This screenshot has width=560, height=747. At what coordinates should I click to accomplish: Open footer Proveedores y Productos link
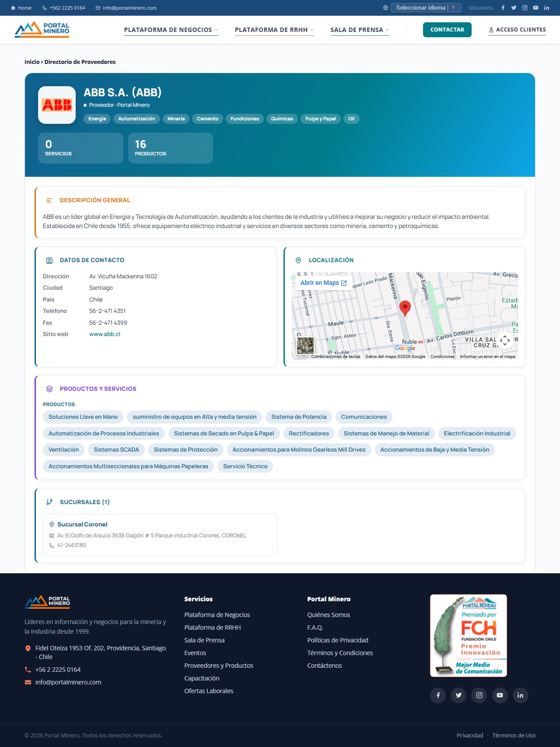coord(219,666)
